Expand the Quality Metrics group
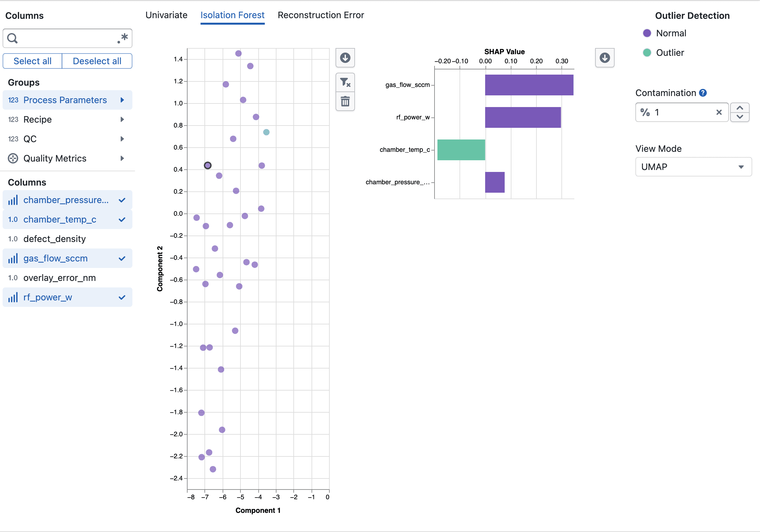This screenshot has height=532, width=760. 122,159
